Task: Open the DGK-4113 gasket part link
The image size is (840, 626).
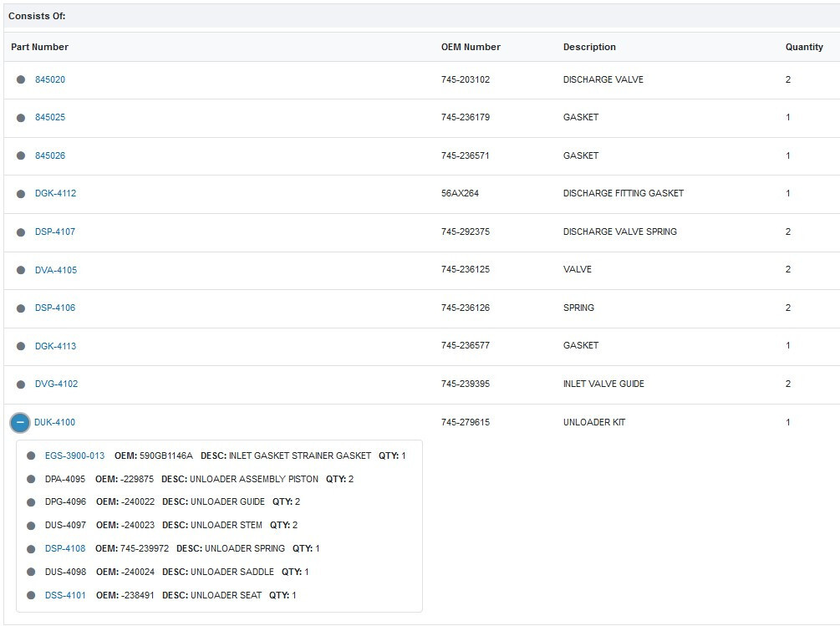Action: pos(55,346)
